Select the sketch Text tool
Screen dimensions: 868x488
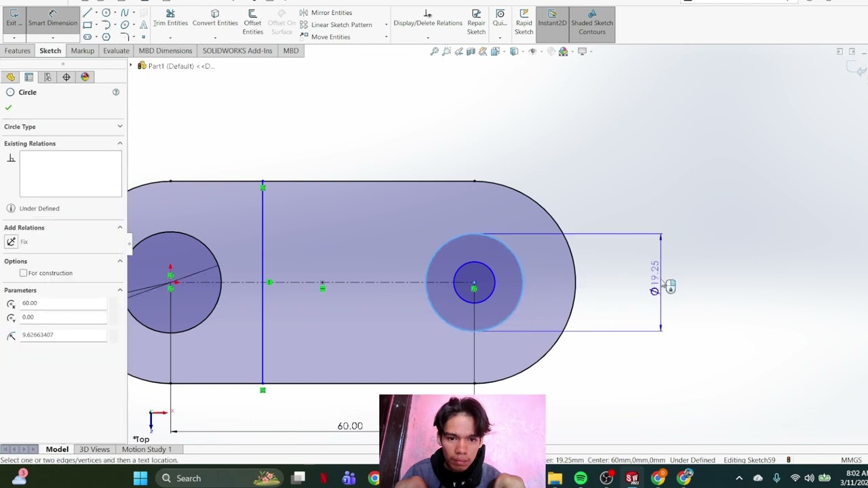(143, 24)
